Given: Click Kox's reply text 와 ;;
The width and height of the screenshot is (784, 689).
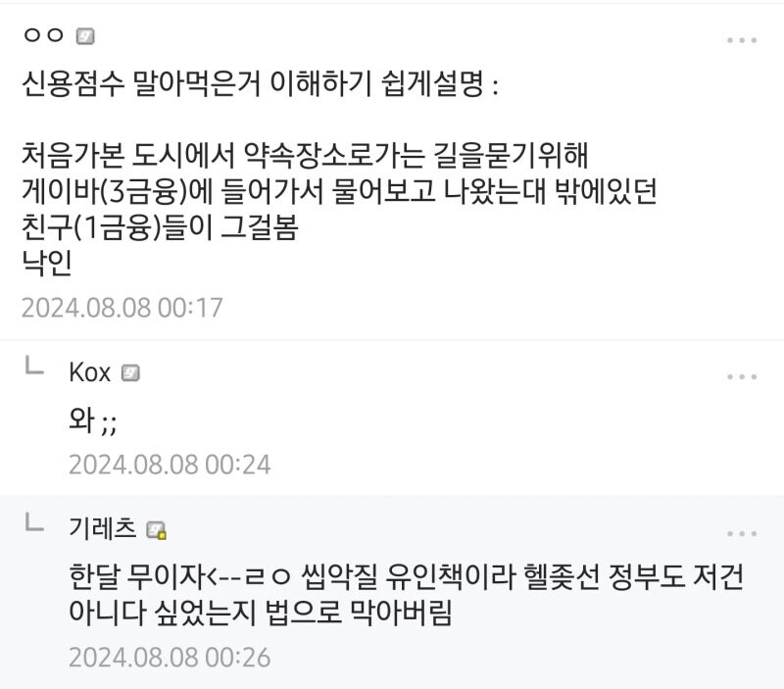Looking at the screenshot, I should (93, 420).
